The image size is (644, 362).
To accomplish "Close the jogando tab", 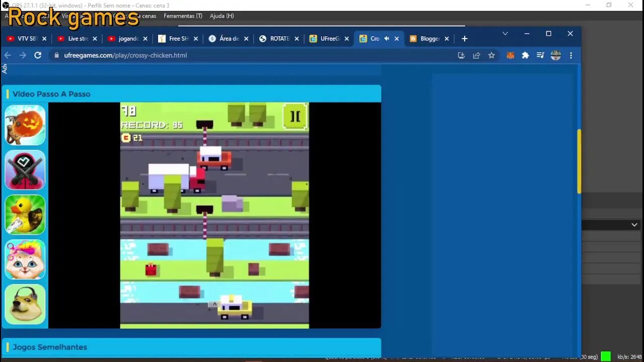I will click(x=145, y=39).
